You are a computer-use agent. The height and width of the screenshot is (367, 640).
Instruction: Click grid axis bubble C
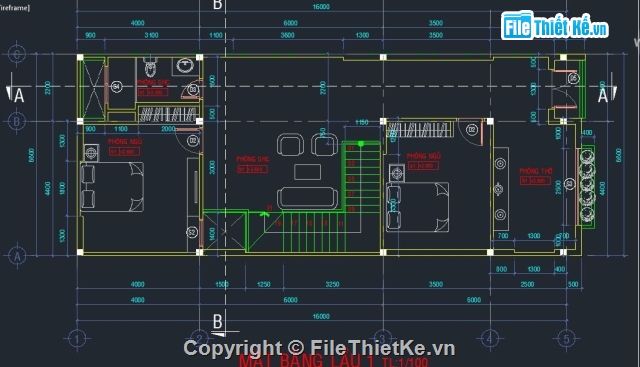pyautogui.click(x=17, y=53)
